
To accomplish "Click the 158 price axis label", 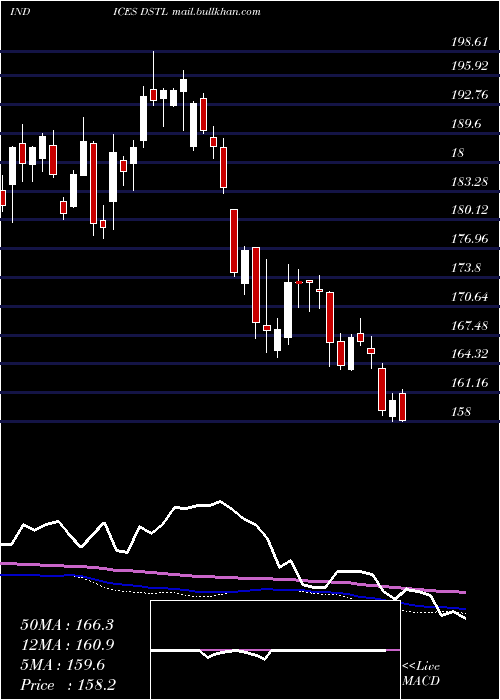I will coord(461,412).
